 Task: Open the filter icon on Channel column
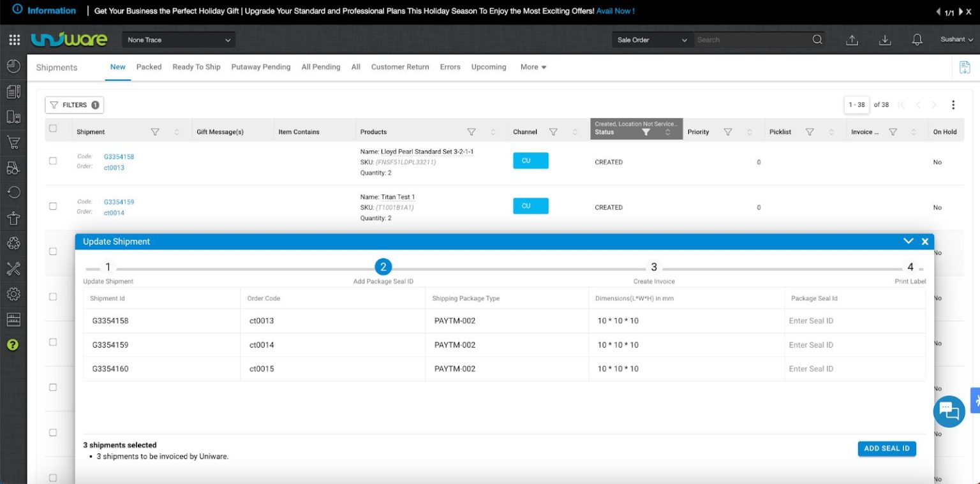pos(553,132)
